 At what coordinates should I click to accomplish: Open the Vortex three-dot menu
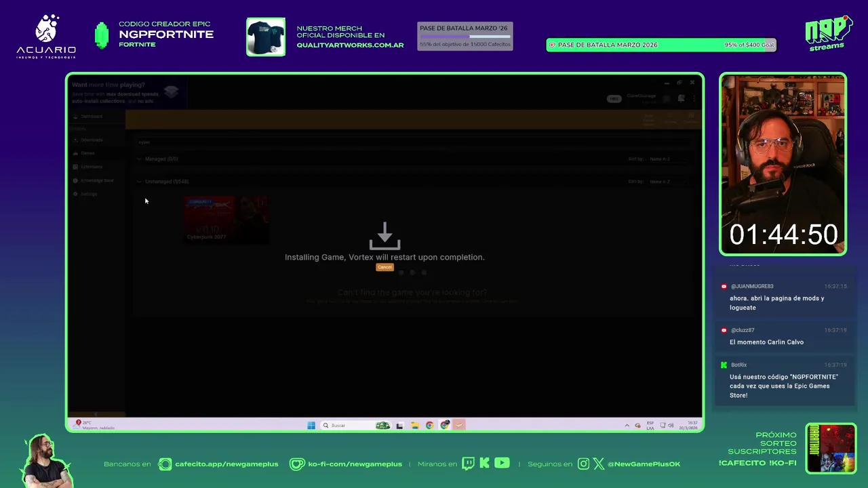point(694,98)
